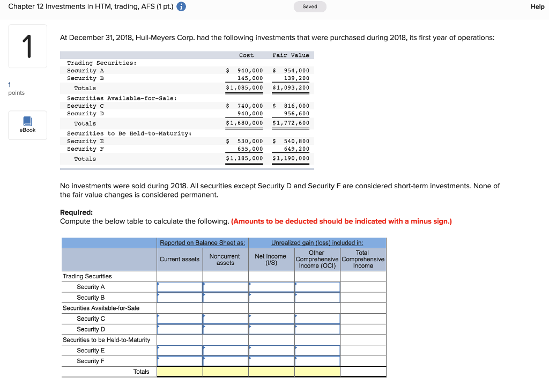Click the Current assets cell for Security A

click(x=180, y=286)
